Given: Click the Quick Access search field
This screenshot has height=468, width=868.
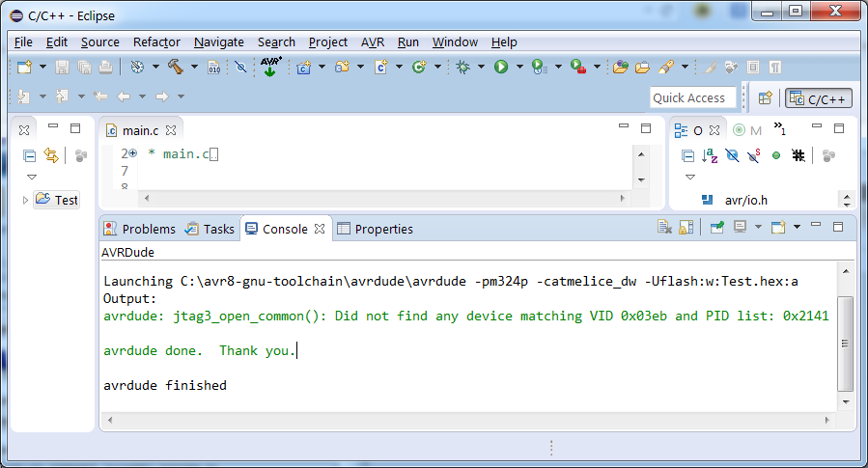Looking at the screenshot, I should pyautogui.click(x=692, y=97).
